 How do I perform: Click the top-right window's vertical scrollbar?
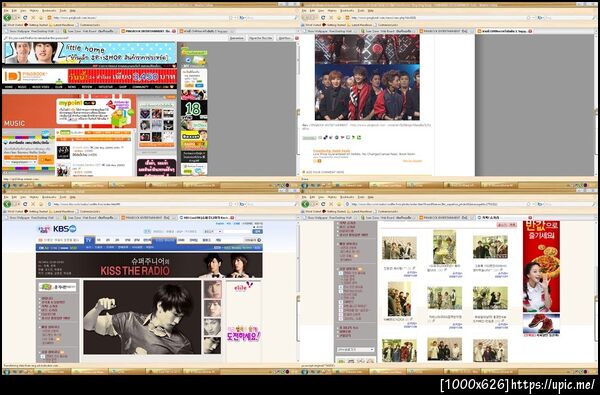pyautogui.click(x=597, y=105)
